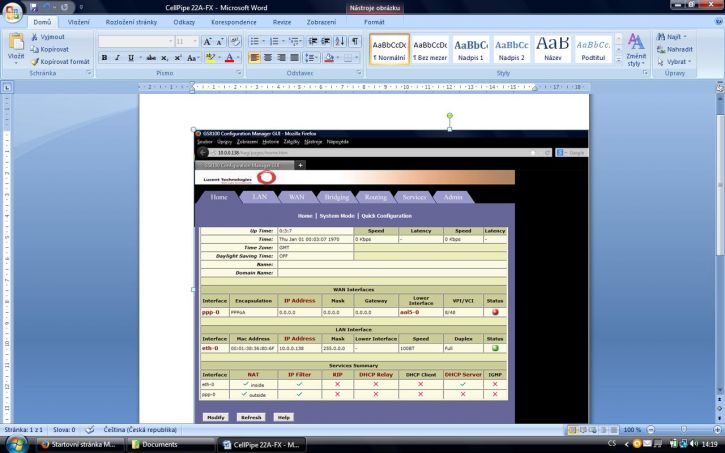Apply the Název style
The width and height of the screenshot is (725, 453).
553,49
